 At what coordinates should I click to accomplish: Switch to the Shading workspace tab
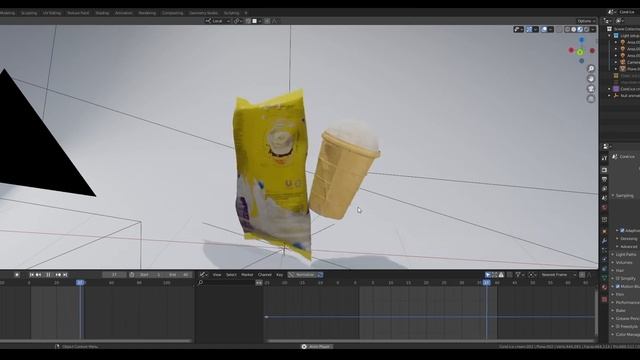[102, 13]
